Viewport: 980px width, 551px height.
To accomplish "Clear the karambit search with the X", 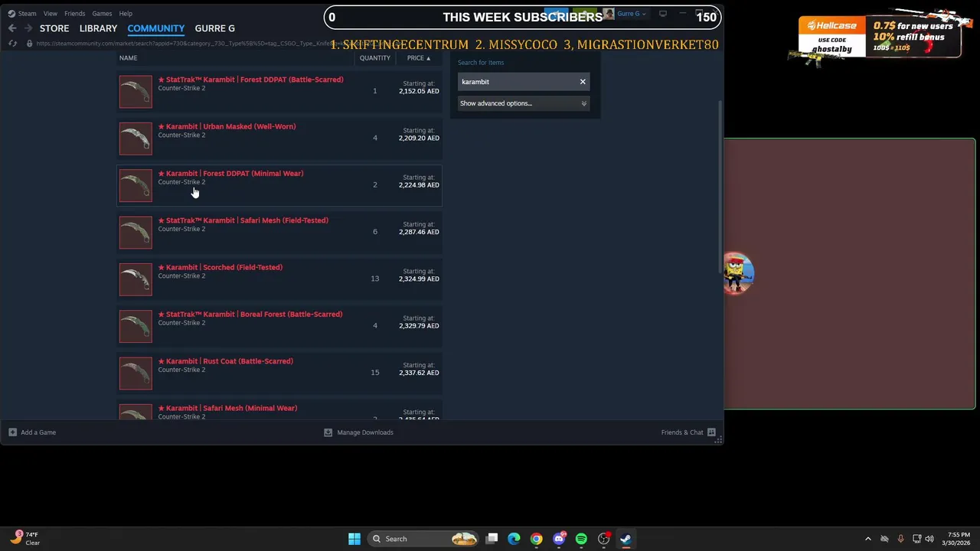I will pos(583,82).
